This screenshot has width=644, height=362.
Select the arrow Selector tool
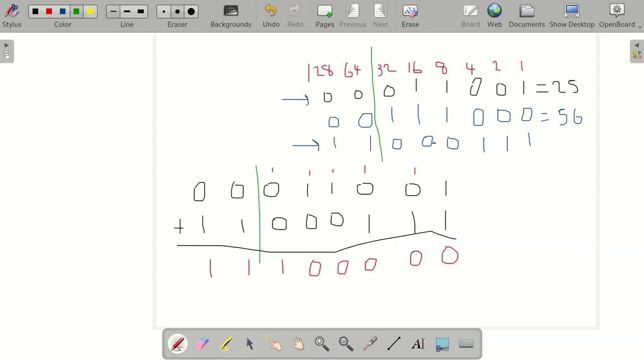250,344
